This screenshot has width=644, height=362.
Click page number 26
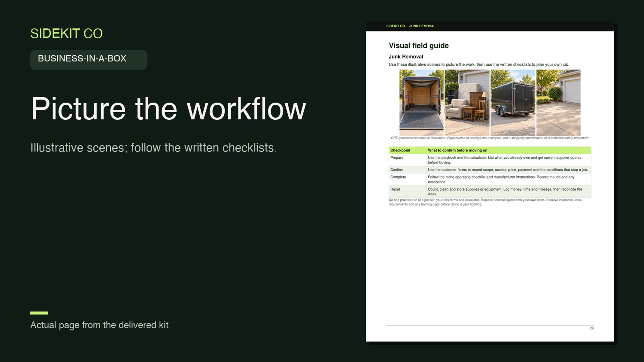click(592, 328)
